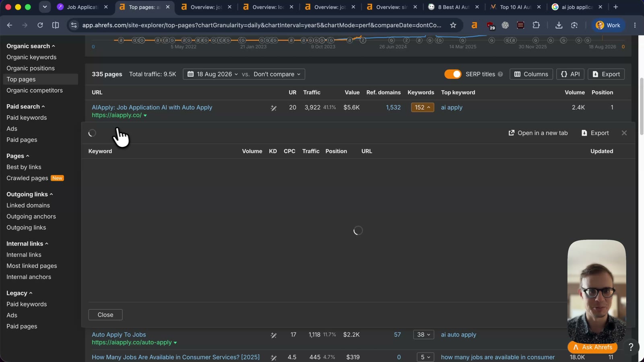Collapse the Paid search section

[x=26, y=107]
